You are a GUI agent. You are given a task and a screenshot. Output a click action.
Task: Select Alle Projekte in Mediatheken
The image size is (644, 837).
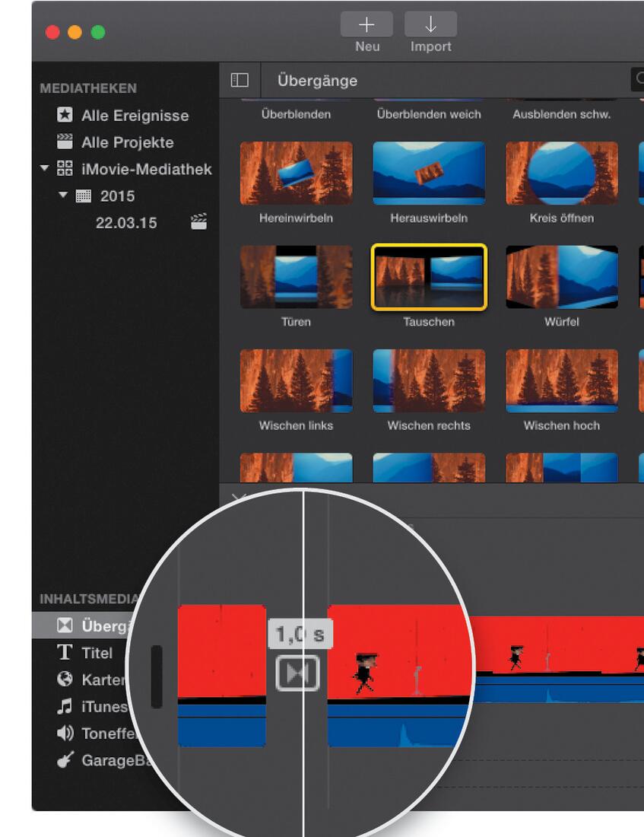click(x=126, y=142)
